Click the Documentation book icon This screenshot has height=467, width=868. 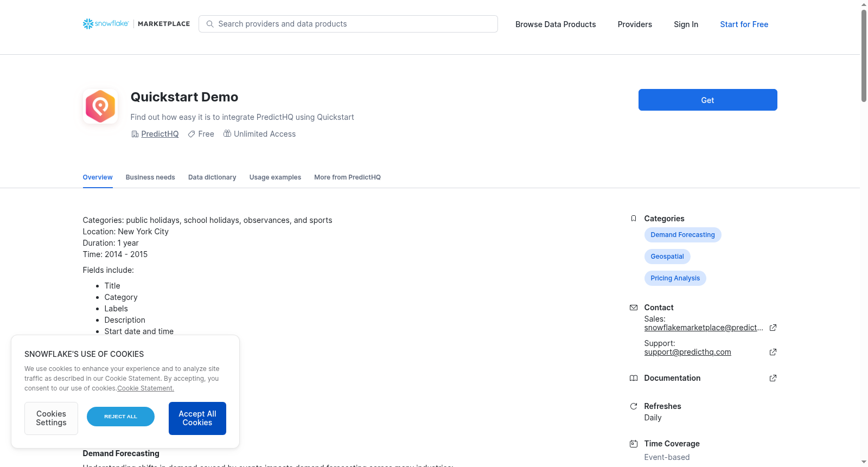[x=634, y=378]
